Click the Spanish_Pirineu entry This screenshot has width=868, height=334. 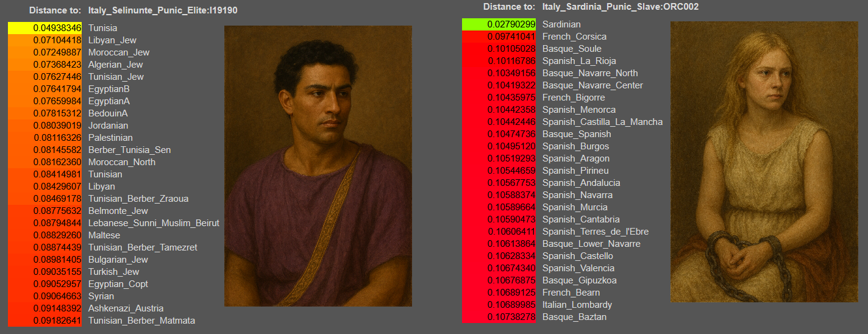point(575,171)
